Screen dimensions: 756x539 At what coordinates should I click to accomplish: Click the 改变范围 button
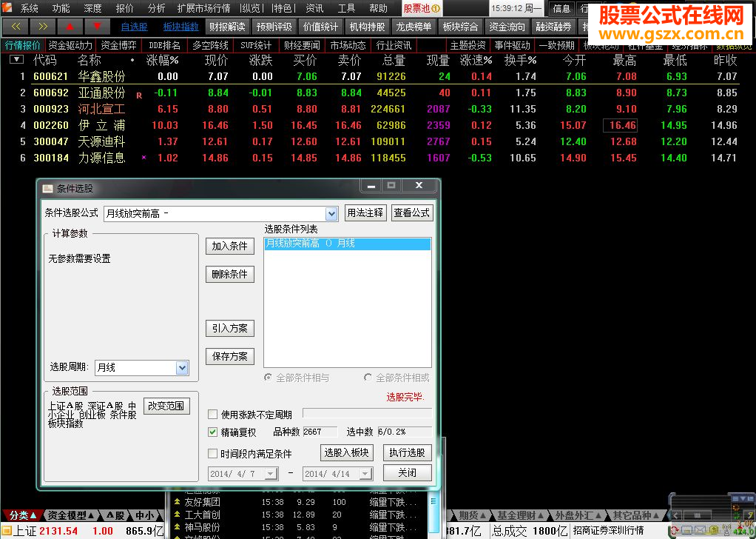(166, 406)
